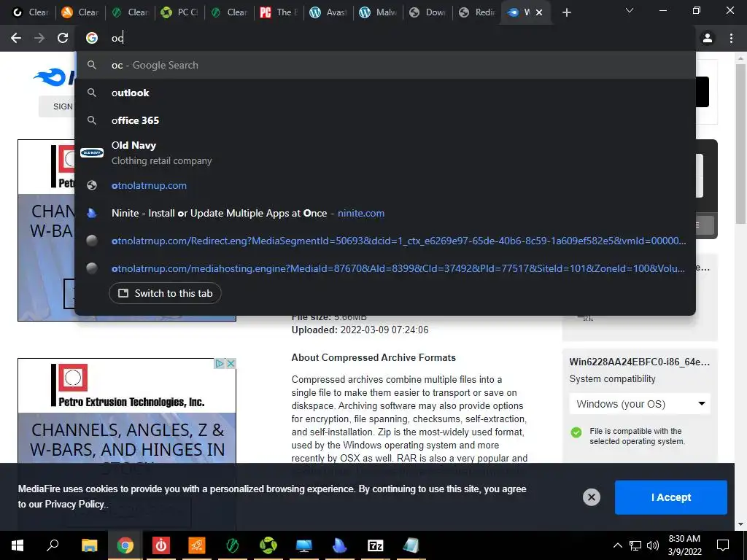Select the otnolatrnup.com/mediahosting.engine suggestion
The image size is (747, 560).
click(385, 268)
